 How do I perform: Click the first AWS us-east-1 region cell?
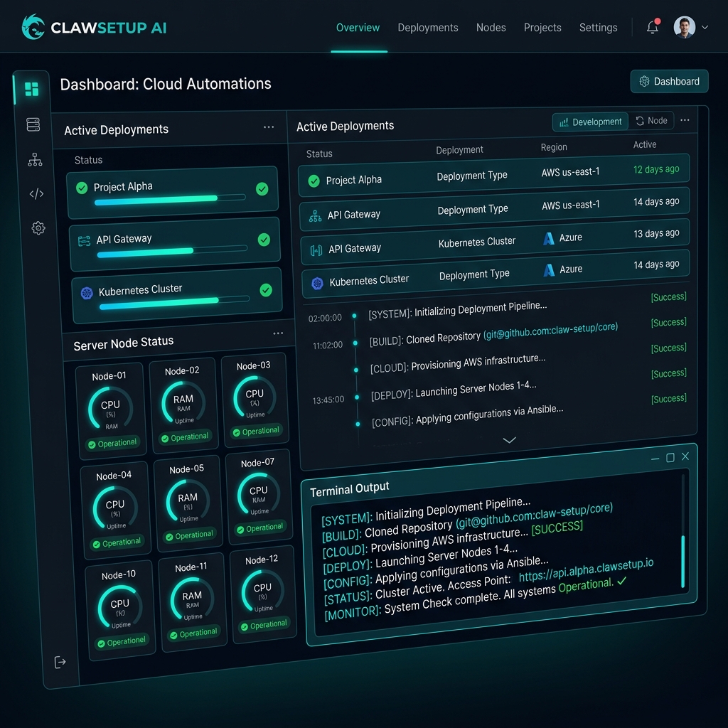pyautogui.click(x=570, y=172)
